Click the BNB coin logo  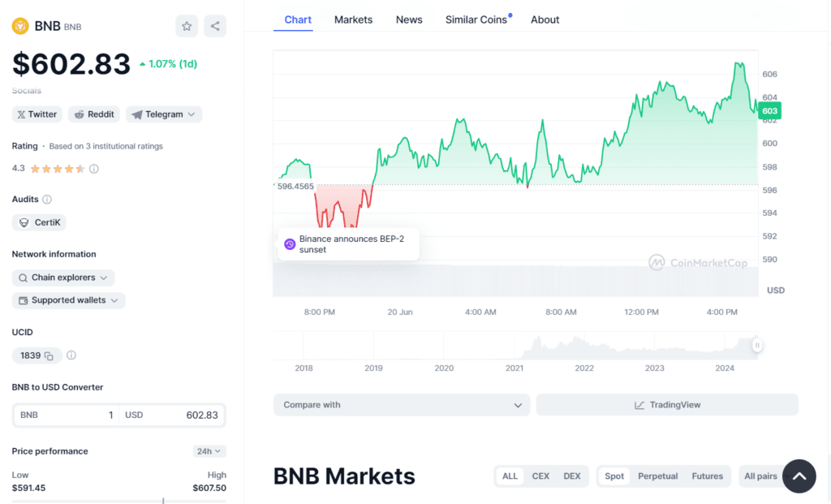pyautogui.click(x=20, y=26)
